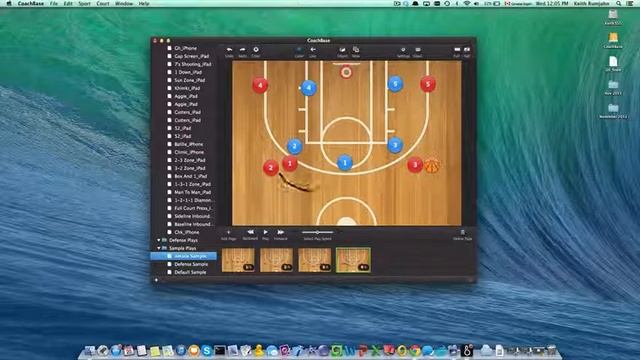640x360 pixels.
Task: Click red player 3 beside the ball
Action: [x=415, y=165]
